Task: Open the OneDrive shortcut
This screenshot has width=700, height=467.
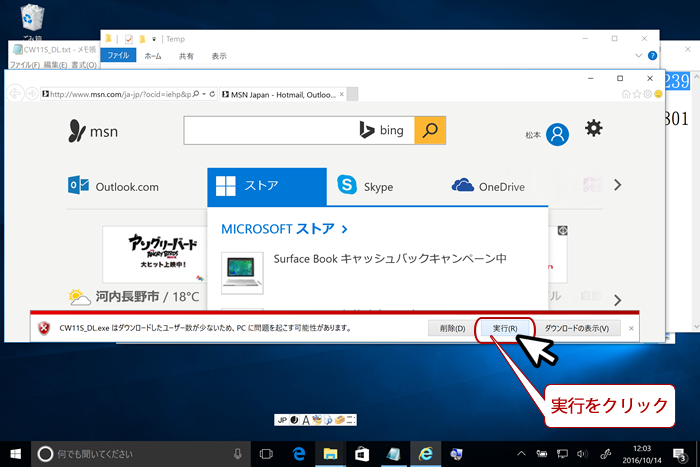Action: [x=488, y=186]
